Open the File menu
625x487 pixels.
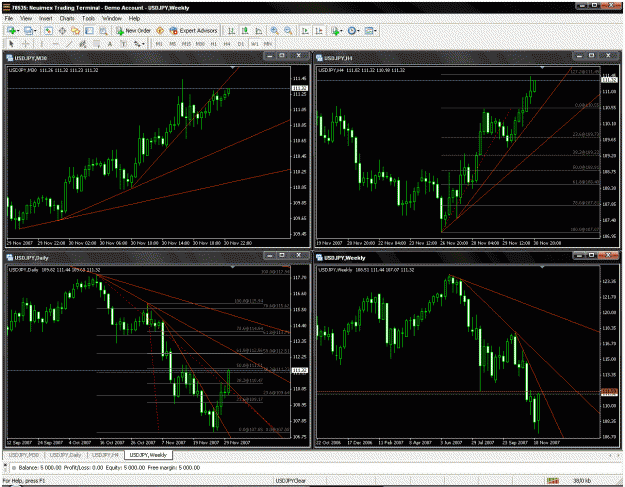point(9,18)
